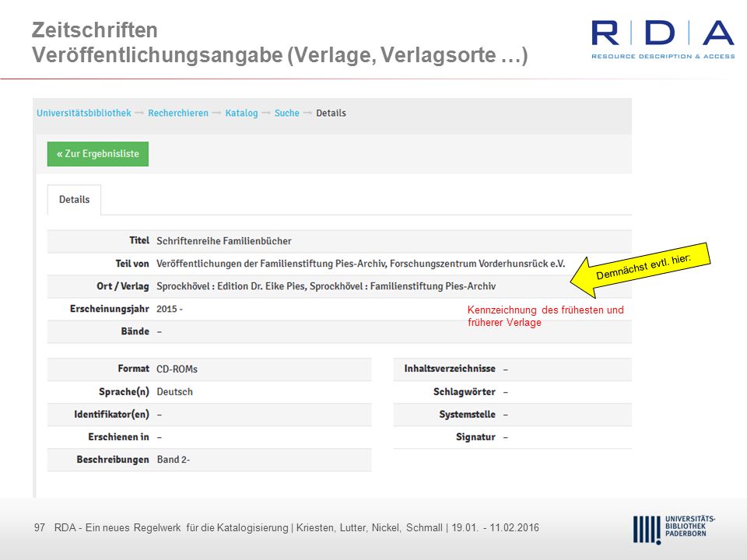This screenshot has height=560, width=747.
Task: Click the Teil von field label
Action: (x=132, y=264)
